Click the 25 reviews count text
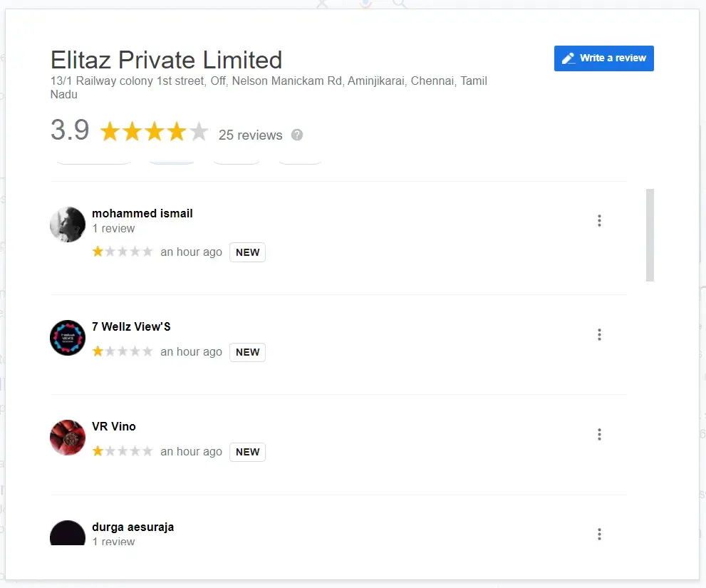The height and width of the screenshot is (588, 706). pos(250,135)
